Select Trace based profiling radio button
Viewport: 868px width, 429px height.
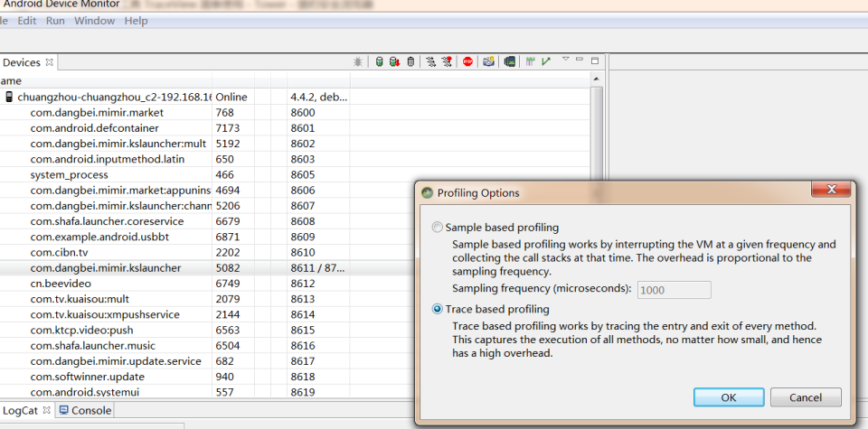[438, 309]
